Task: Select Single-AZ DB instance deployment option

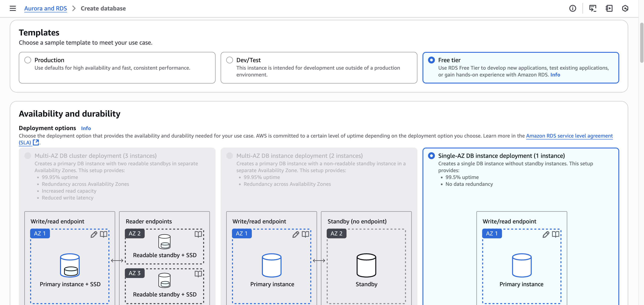Action: click(431, 156)
